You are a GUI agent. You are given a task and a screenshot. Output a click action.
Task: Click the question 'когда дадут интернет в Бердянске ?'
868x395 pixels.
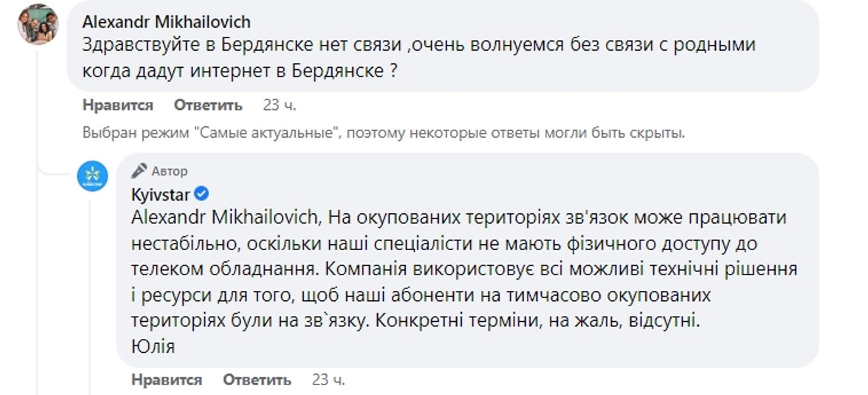(240, 70)
